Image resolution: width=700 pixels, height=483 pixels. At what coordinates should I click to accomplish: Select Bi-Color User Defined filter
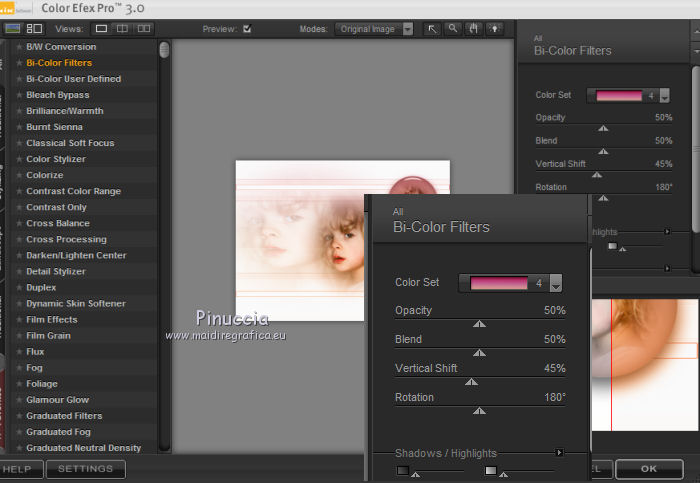[x=74, y=79]
